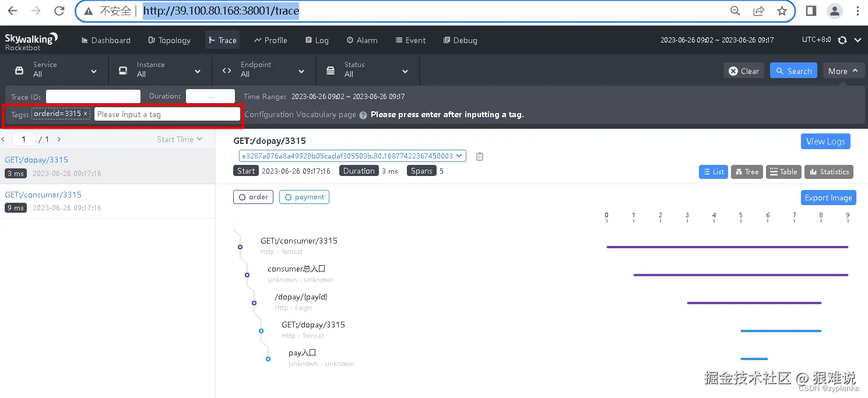Open the Dashboard tab

coord(106,40)
